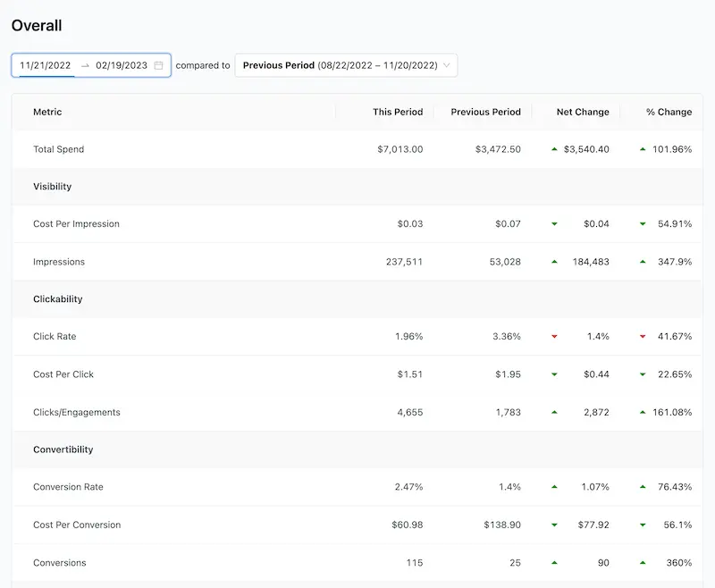Viewport: 715px width, 588px height.
Task: Click the red down arrow next to 41.67%
Action: (643, 336)
